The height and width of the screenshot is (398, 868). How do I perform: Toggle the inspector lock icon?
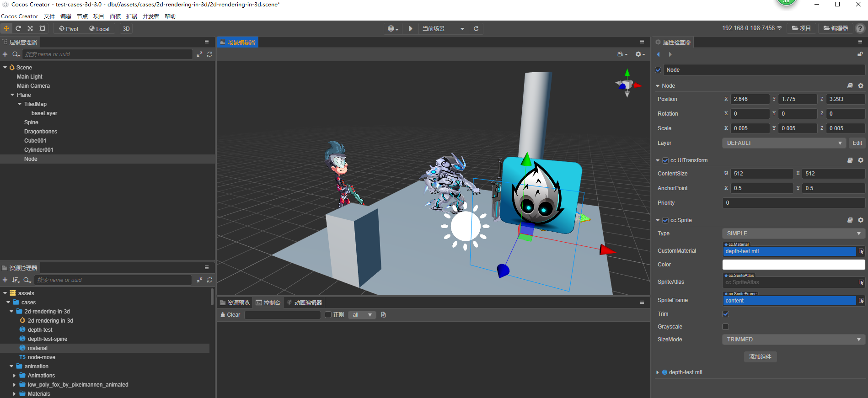tap(860, 54)
